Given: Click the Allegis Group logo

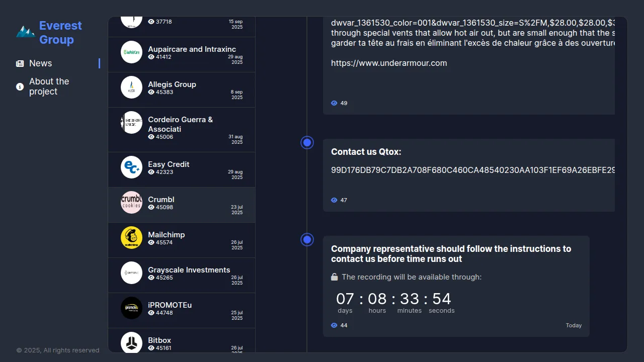Looking at the screenshot, I should [131, 87].
